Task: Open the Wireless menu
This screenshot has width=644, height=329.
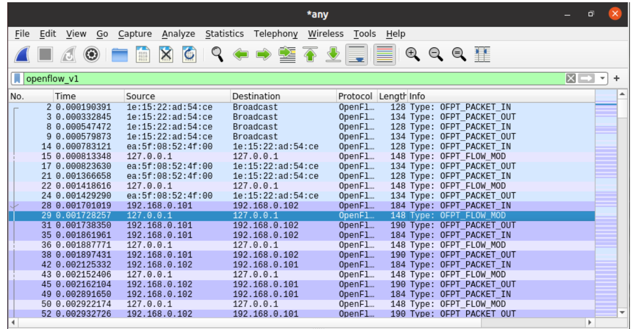Action: [x=326, y=34]
